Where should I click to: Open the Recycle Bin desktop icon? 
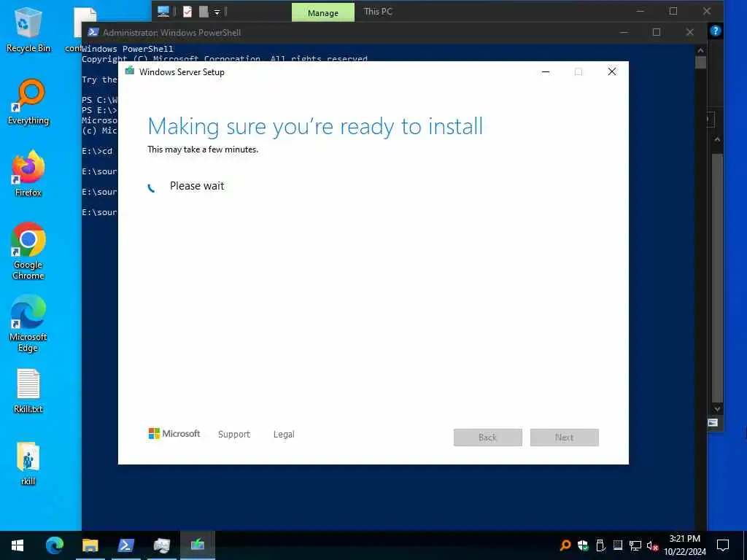pos(28,29)
